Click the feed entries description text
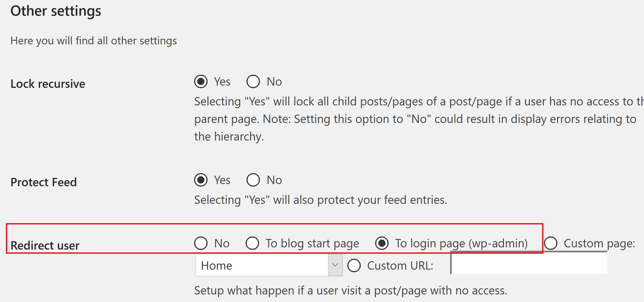Screen dimensions: 644x302 320,200
